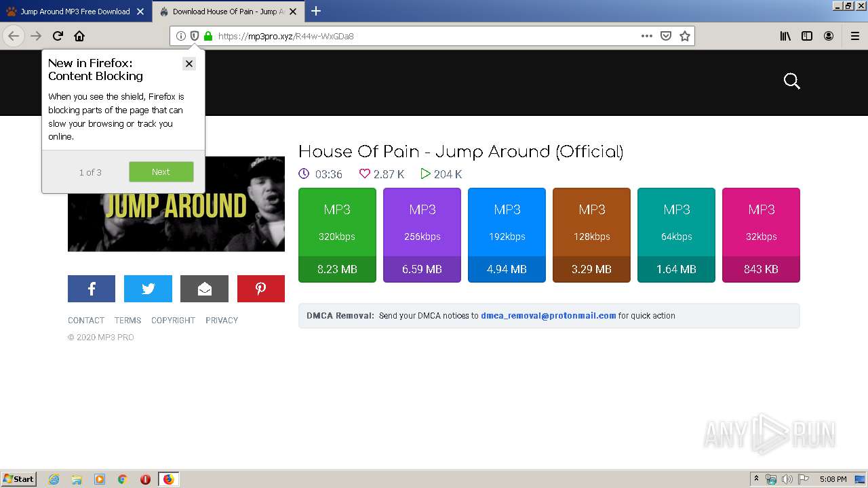Open Windows Explorer folder in taskbar
This screenshot has width=868, height=488.
[x=77, y=479]
